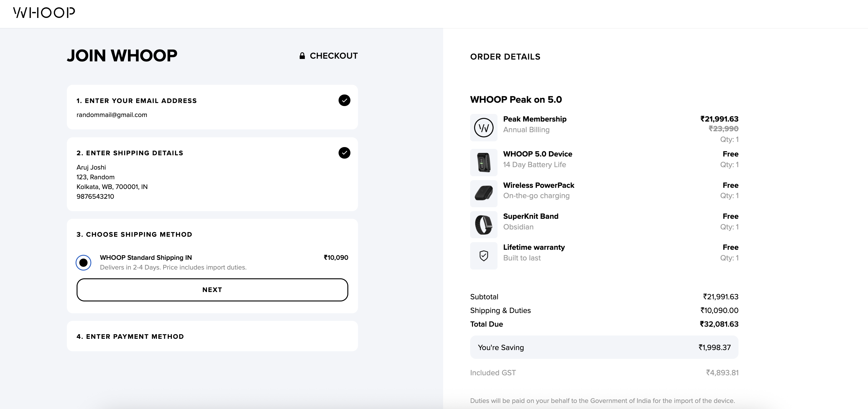The height and width of the screenshot is (409, 868).
Task: Click the WHOOP logo in header
Action: (x=44, y=13)
